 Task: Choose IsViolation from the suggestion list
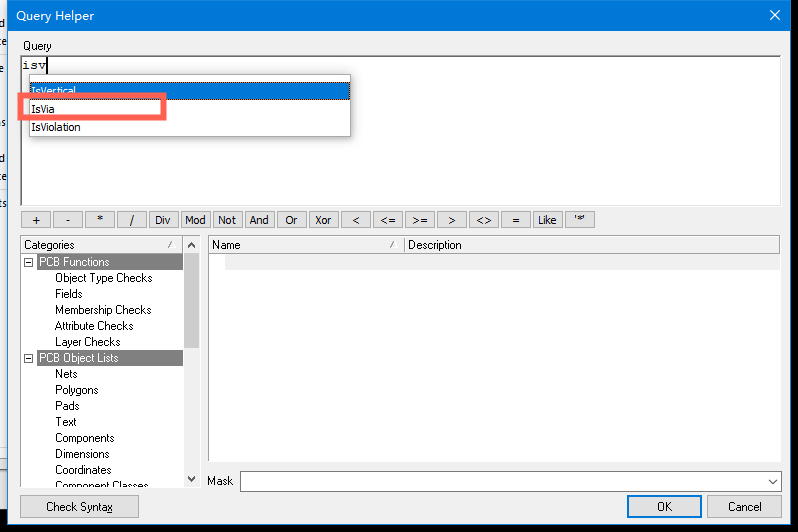(56, 128)
